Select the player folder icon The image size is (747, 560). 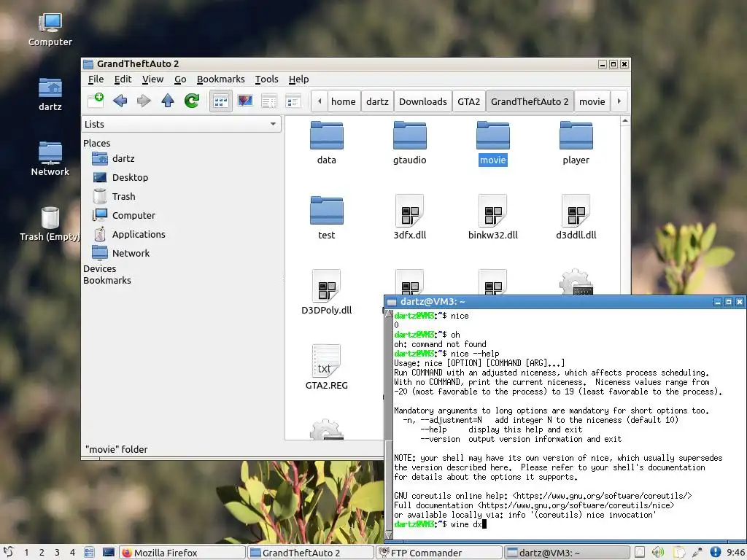tap(576, 135)
